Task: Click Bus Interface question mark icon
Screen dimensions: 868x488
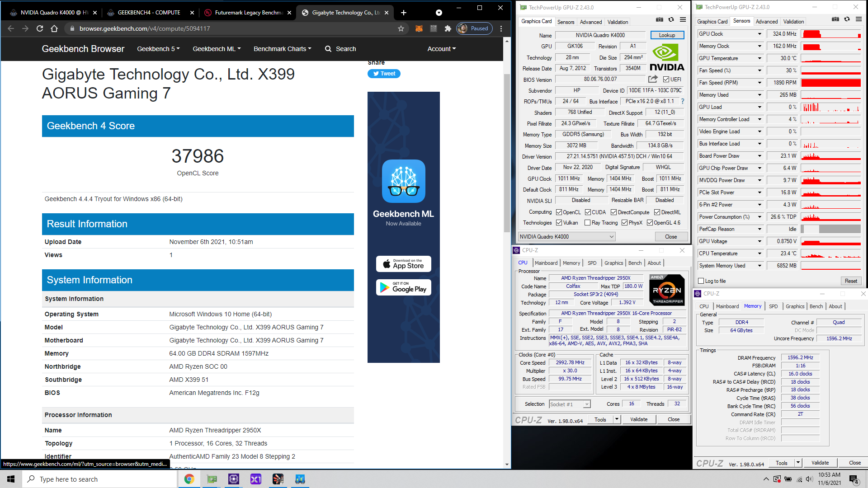Action: (x=683, y=101)
